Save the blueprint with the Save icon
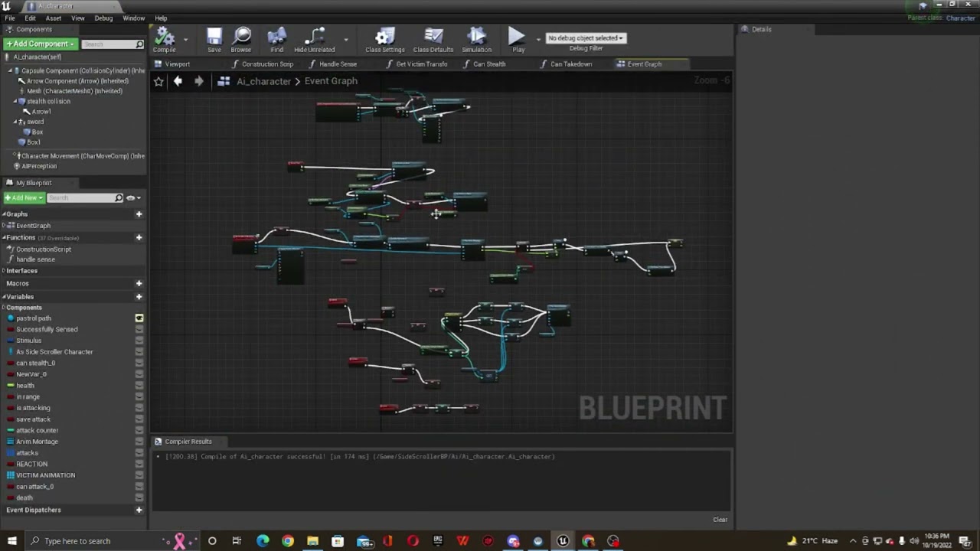The width and height of the screenshot is (980, 551). coord(214,38)
